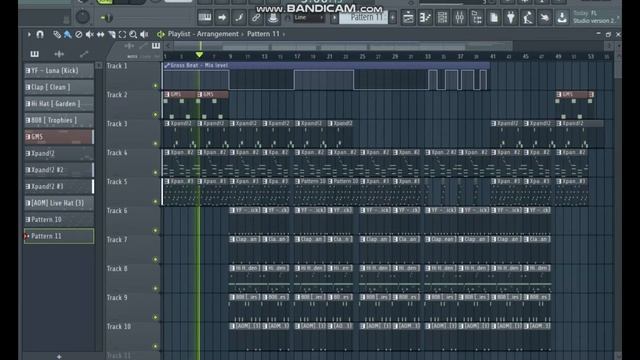Click the green playhead marker on timeline

click(x=199, y=55)
